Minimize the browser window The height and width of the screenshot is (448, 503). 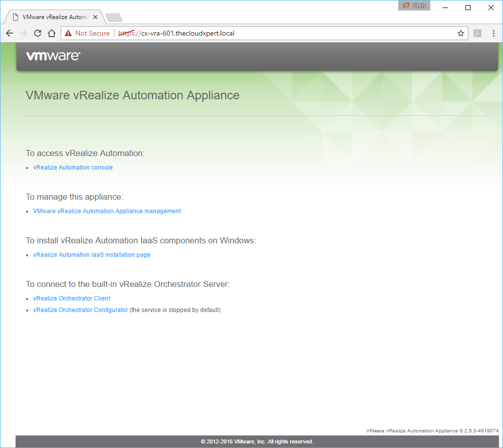445,8
